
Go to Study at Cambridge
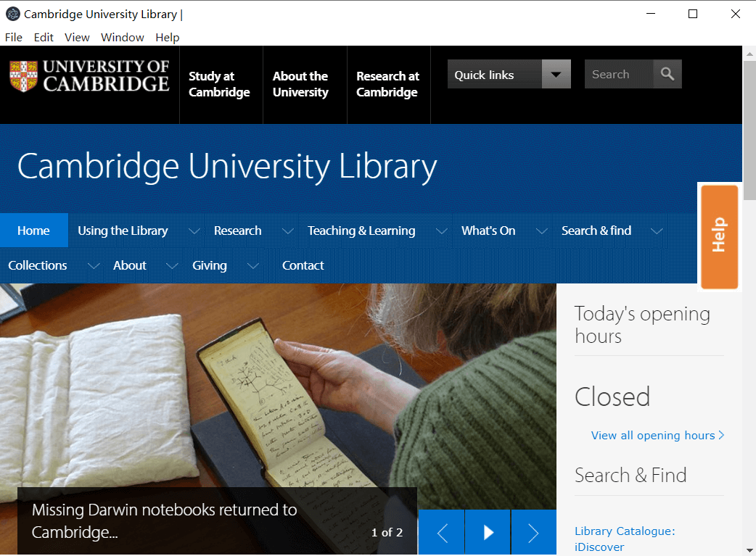point(219,84)
